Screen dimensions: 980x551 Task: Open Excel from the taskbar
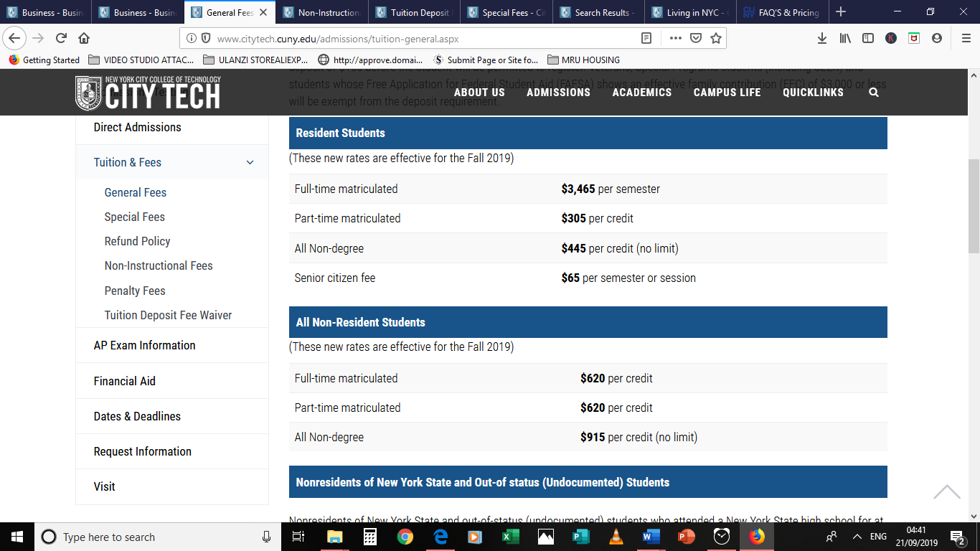pos(510,537)
